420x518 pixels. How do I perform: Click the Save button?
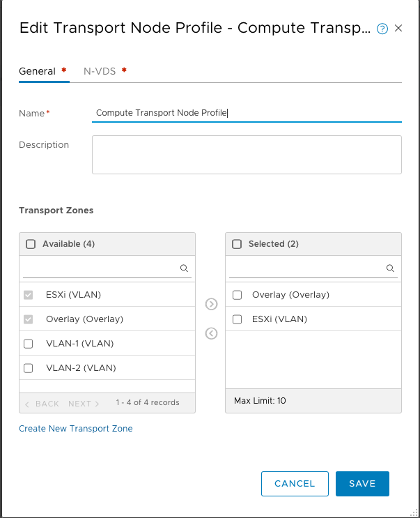[362, 484]
